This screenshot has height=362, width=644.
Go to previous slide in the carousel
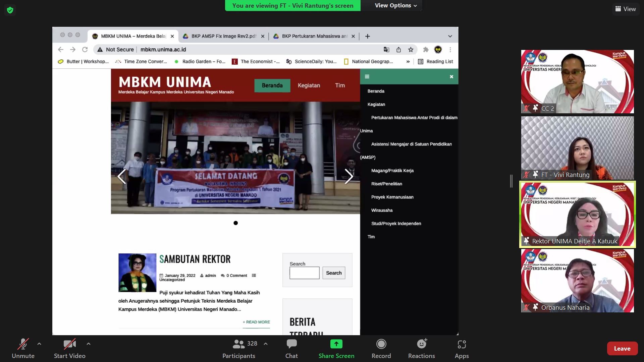point(121,176)
